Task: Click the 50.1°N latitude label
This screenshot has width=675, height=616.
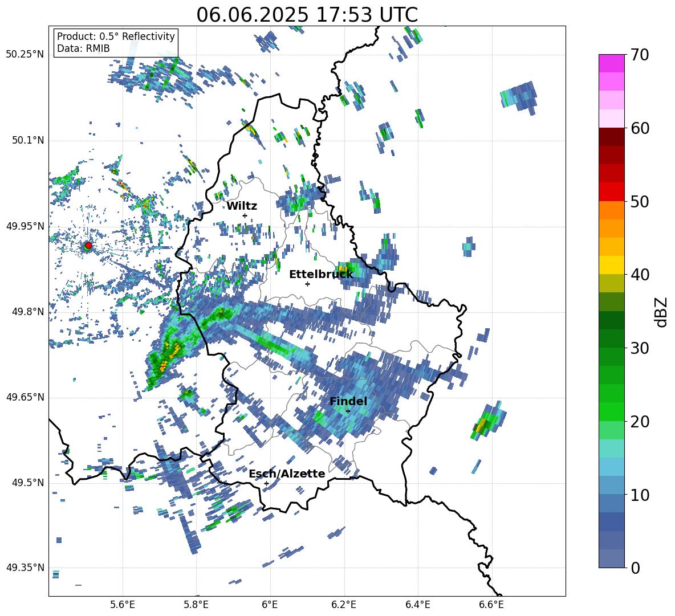Action: pos(28,140)
